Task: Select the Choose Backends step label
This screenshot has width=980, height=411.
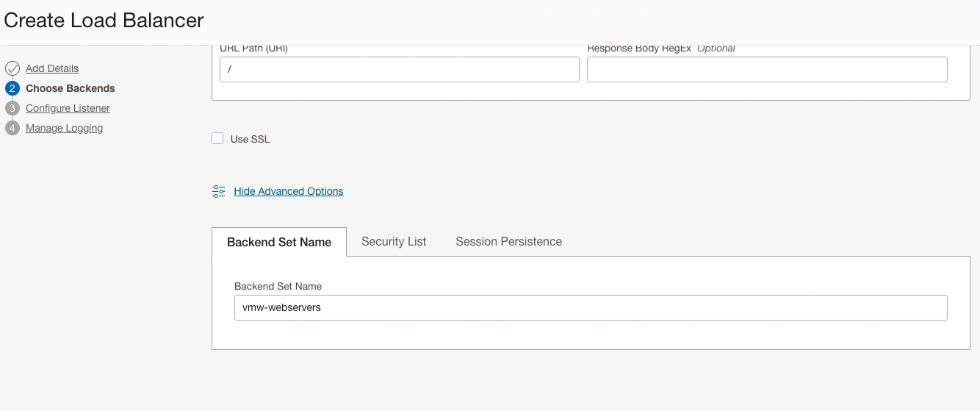Action: (x=71, y=88)
